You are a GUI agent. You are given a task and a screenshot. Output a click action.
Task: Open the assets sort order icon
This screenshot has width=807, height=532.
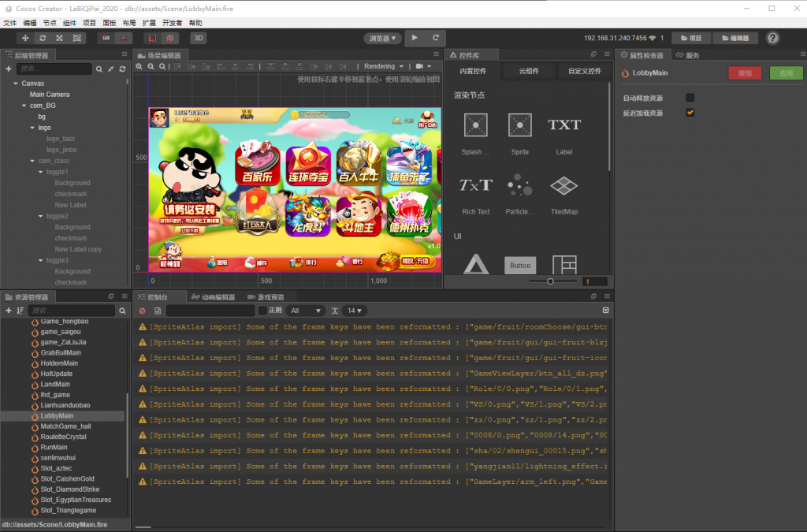point(20,311)
